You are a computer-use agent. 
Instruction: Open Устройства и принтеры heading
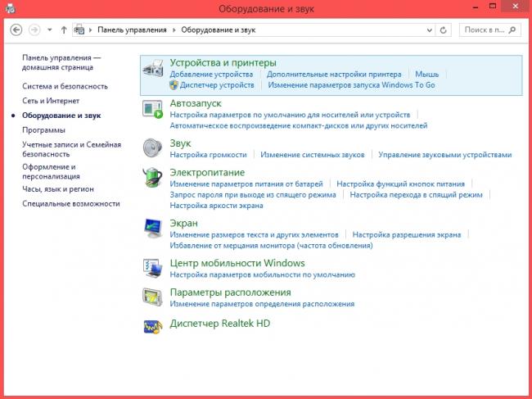point(223,63)
